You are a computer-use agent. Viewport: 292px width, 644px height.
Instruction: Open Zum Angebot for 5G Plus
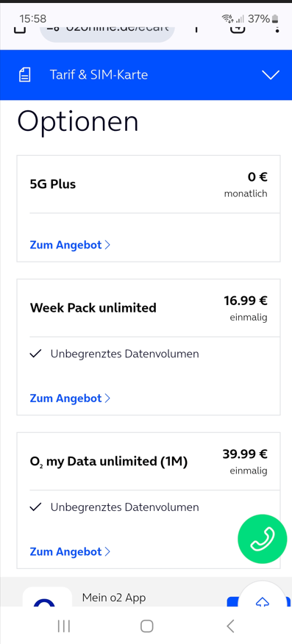click(70, 245)
